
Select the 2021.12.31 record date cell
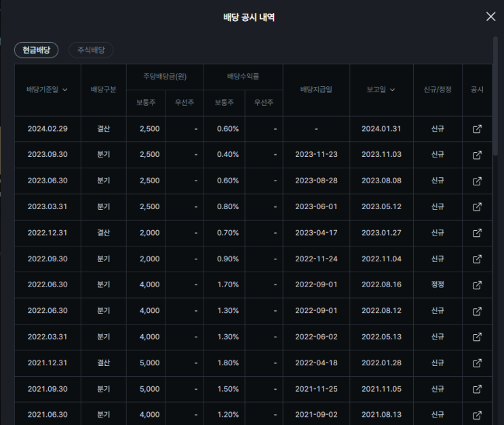[x=47, y=363]
